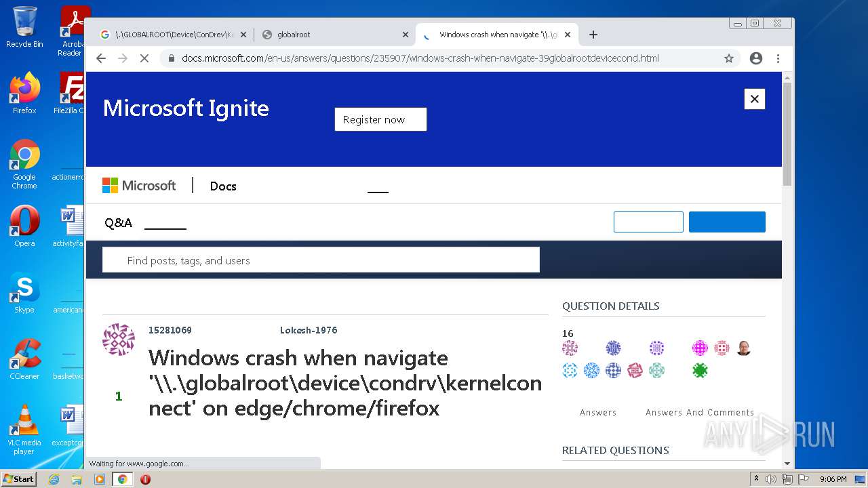The width and height of the screenshot is (868, 488).
Task: Open CCleaner desktop shortcut
Action: 24,359
